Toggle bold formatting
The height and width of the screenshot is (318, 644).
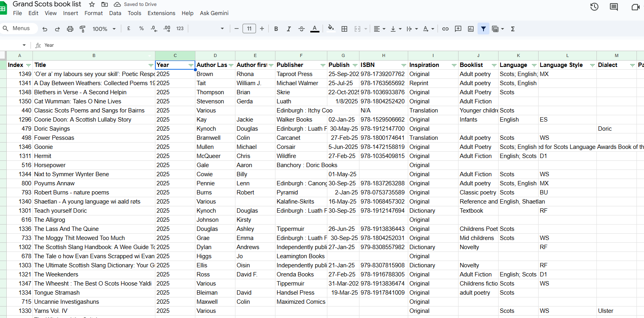point(276,29)
